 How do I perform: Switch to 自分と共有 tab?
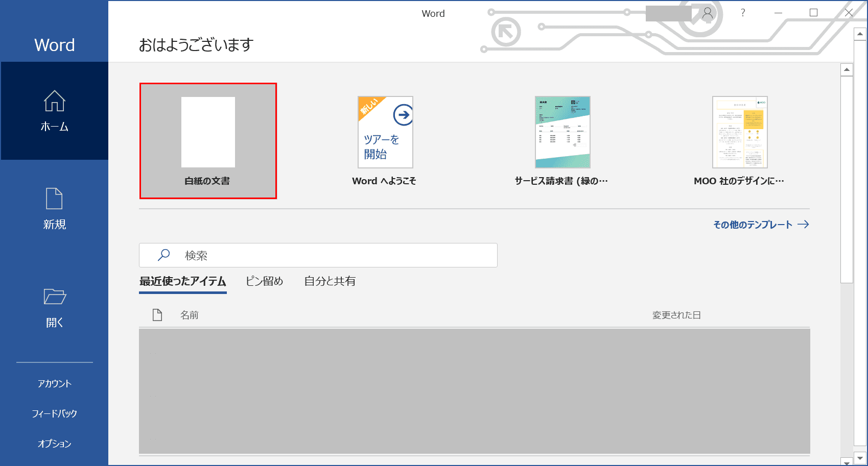click(x=330, y=281)
